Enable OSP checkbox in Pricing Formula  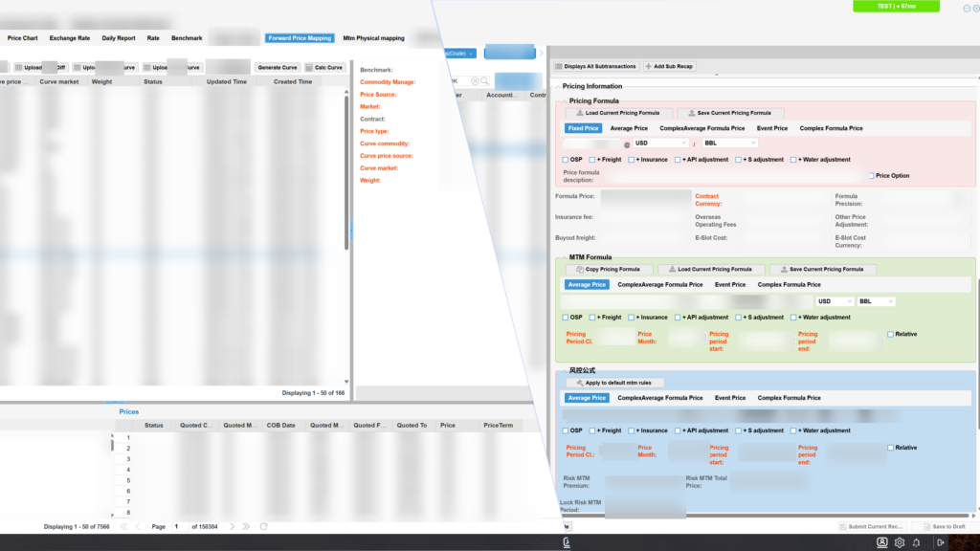click(565, 160)
